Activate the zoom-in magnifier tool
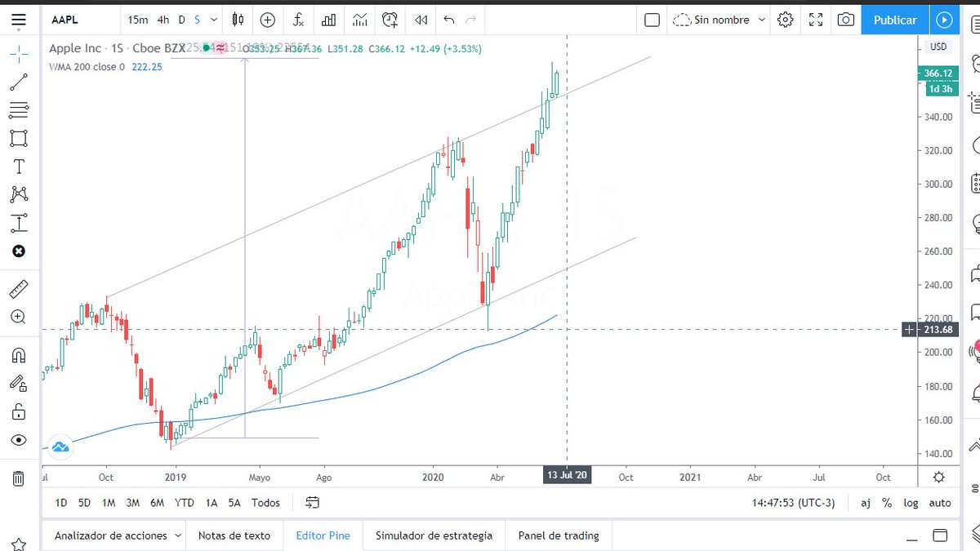980x551 pixels. point(19,317)
